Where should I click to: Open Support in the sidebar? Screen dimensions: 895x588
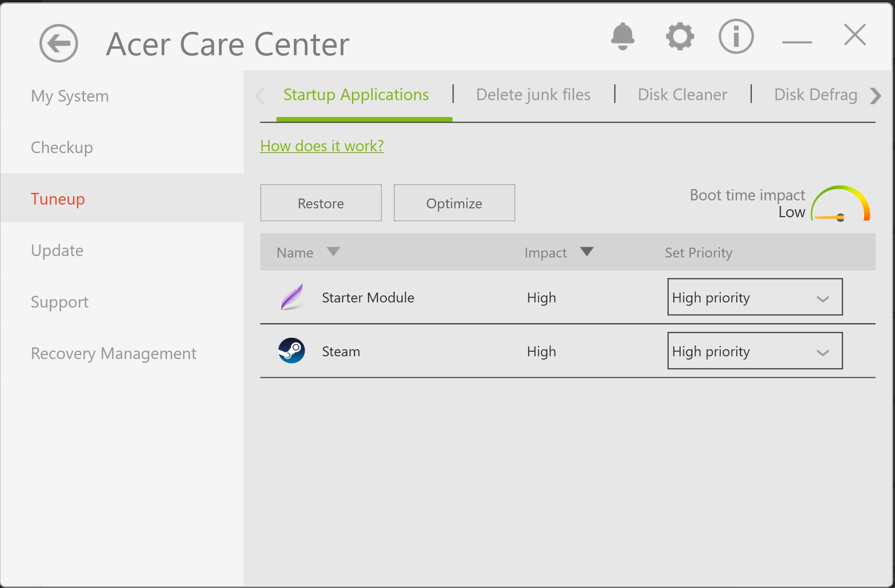coord(59,302)
